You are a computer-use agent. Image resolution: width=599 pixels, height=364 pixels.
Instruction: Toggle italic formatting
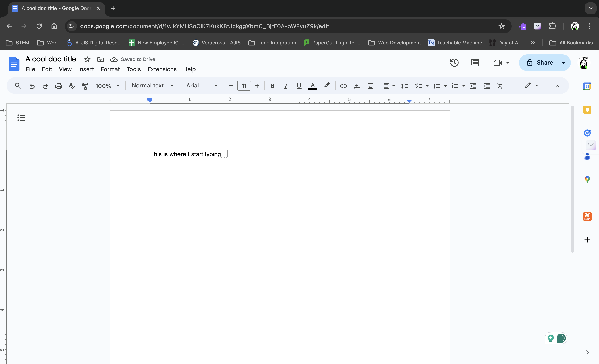[x=285, y=86]
